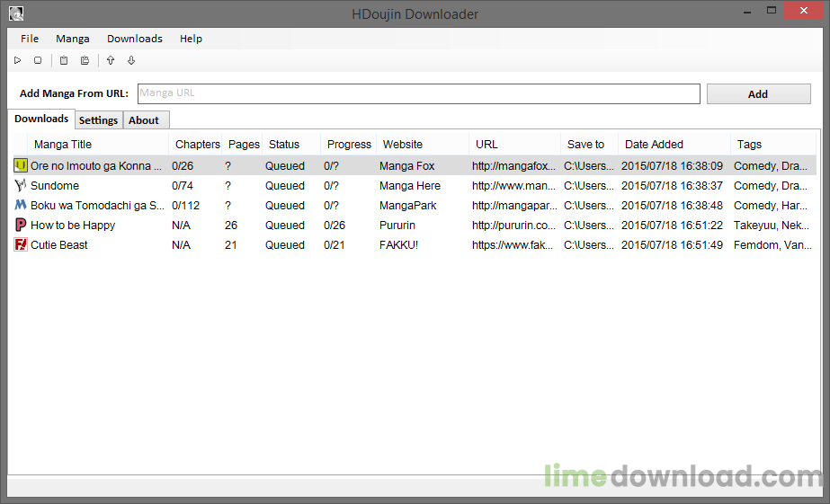Click the Add button

coord(759,94)
